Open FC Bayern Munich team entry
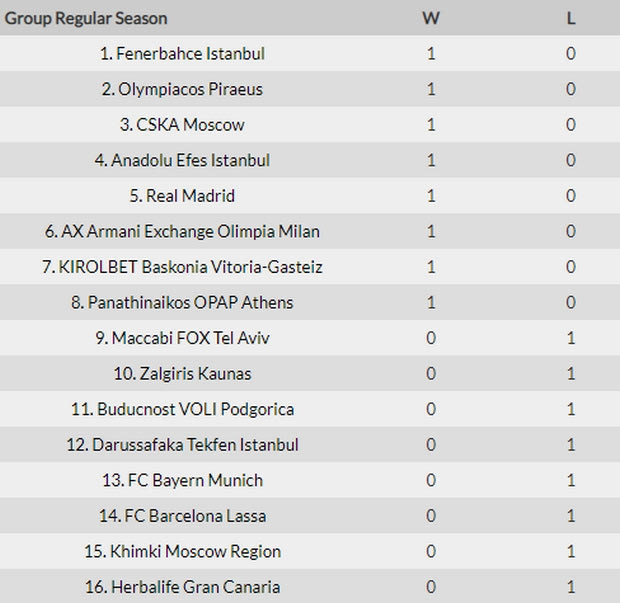 pos(182,480)
